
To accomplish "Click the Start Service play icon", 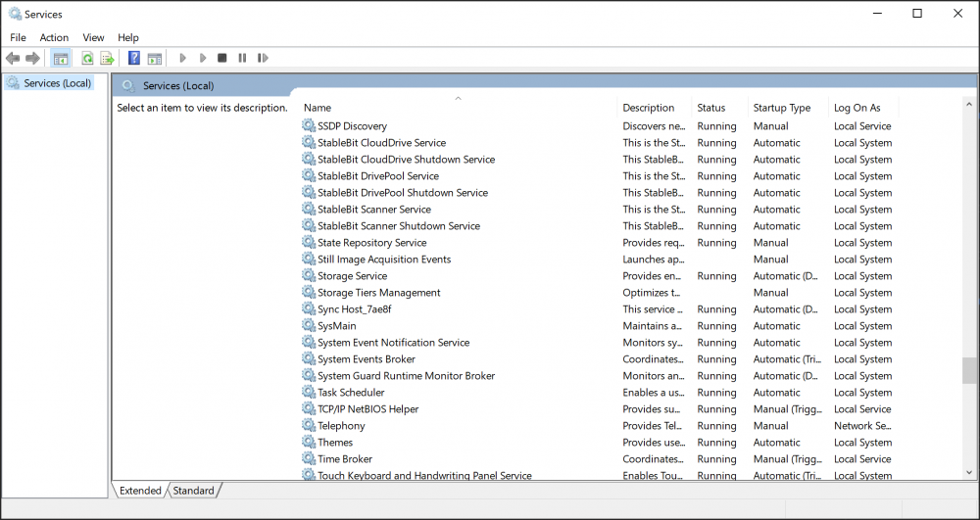I will click(x=182, y=58).
